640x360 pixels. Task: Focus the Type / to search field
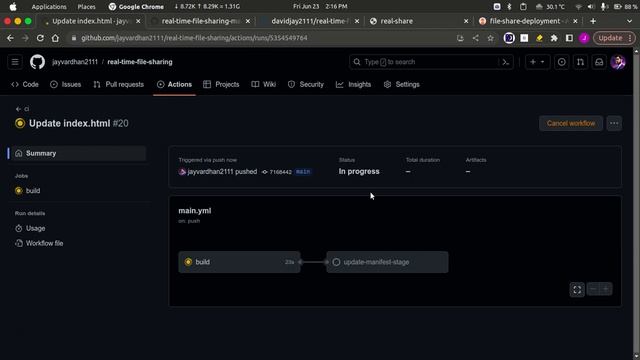431,62
